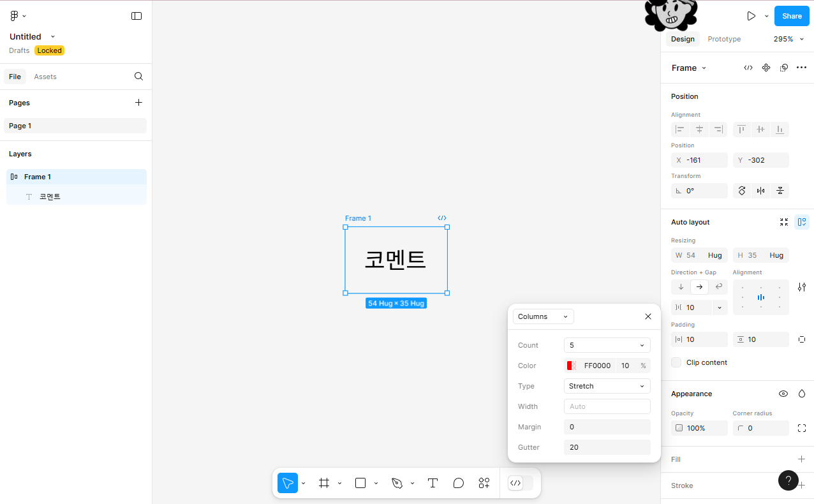Open the zoom level dropdown
This screenshot has width=814, height=504.
click(x=789, y=39)
